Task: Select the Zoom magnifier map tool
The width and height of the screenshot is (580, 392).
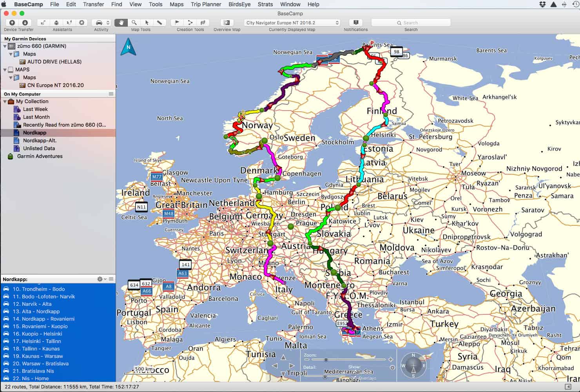Action: pyautogui.click(x=134, y=23)
